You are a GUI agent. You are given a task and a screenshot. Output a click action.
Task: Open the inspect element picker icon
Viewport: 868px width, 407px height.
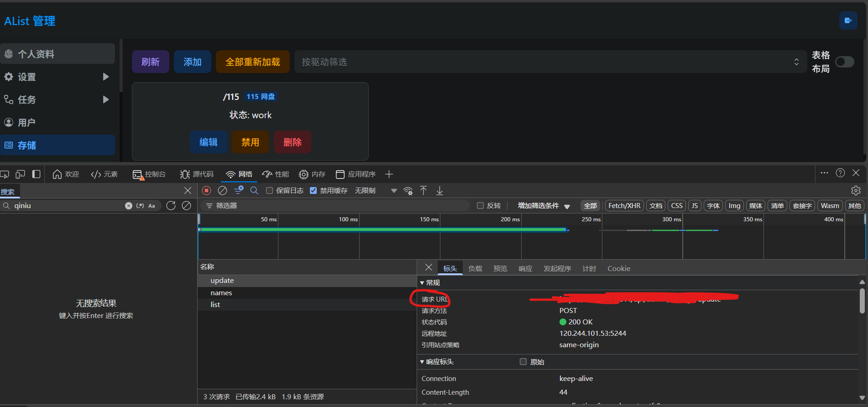5,174
